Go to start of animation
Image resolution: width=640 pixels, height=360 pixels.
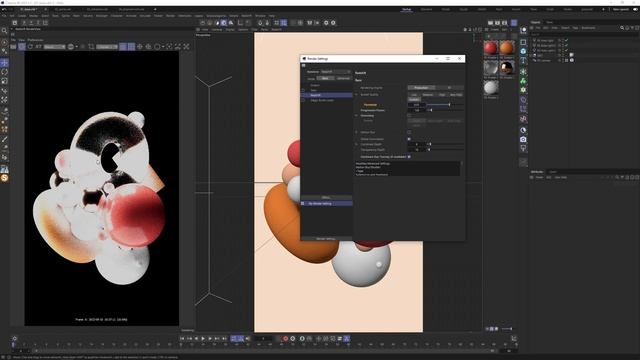click(x=182, y=338)
